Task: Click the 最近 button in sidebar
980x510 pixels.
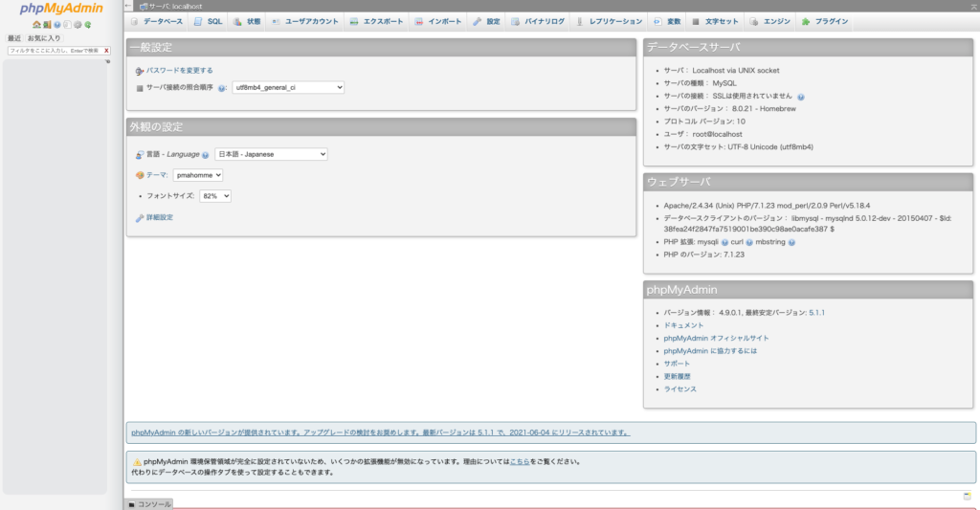Action: click(14, 38)
